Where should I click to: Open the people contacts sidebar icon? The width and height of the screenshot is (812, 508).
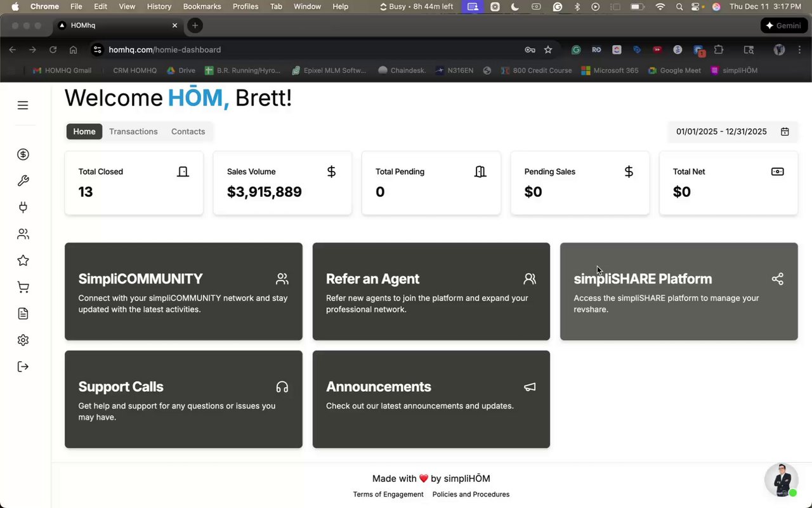click(x=23, y=234)
